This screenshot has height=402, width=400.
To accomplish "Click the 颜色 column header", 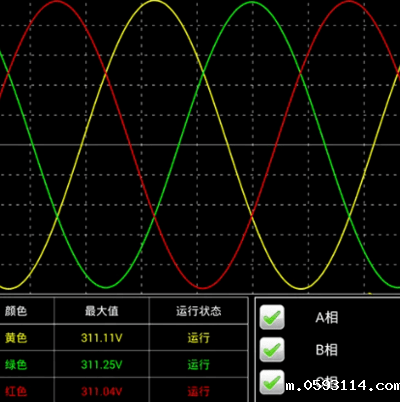I will (16, 311).
